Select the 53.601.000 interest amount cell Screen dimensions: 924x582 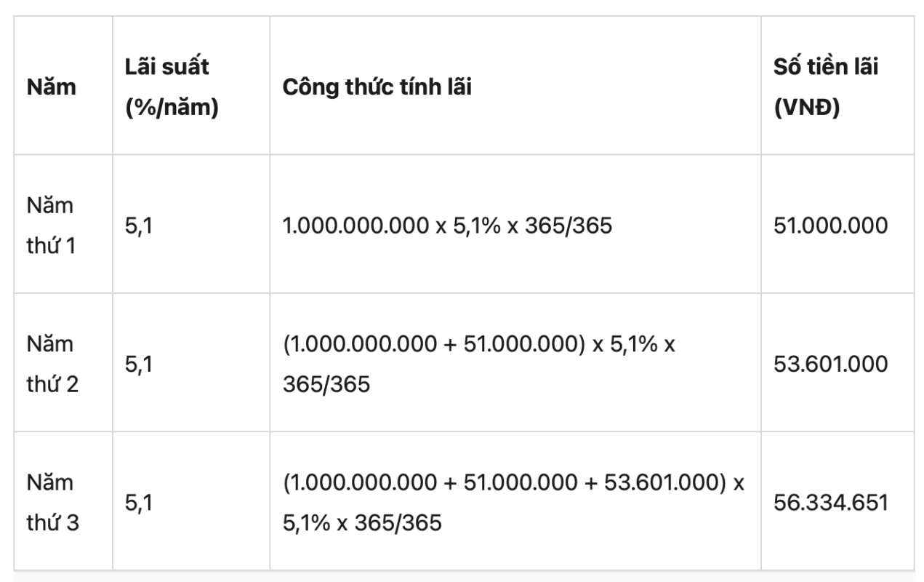[830, 363]
